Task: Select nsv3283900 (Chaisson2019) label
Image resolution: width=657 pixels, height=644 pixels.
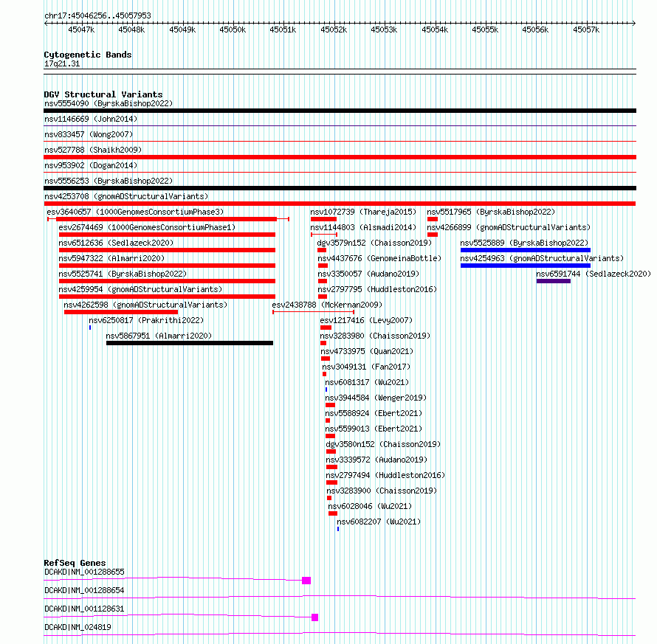Action: [x=382, y=491]
